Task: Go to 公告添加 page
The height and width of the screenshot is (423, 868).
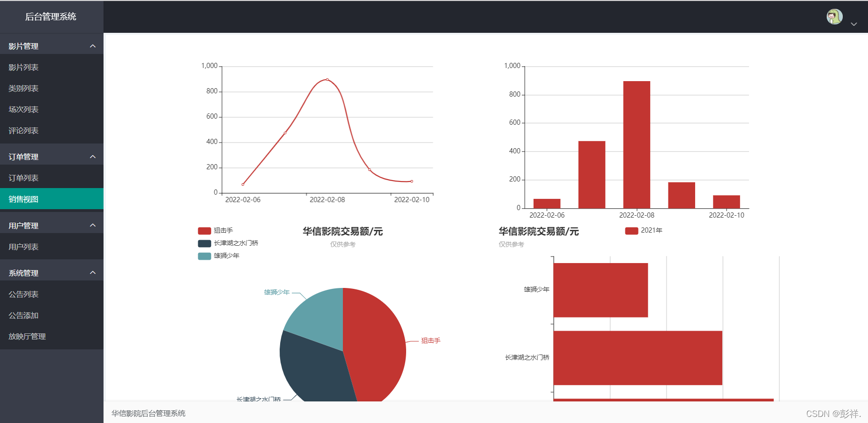Action: 52,315
